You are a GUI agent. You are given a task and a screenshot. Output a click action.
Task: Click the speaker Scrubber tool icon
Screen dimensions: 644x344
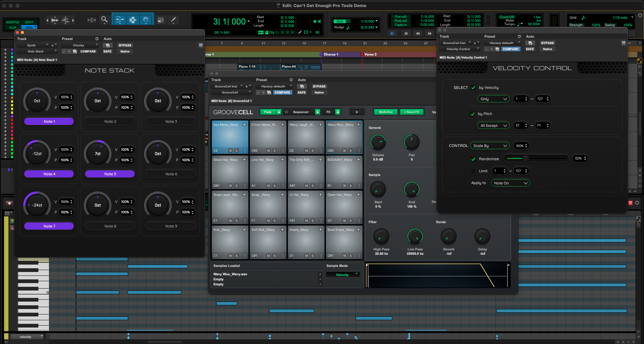pos(161,20)
